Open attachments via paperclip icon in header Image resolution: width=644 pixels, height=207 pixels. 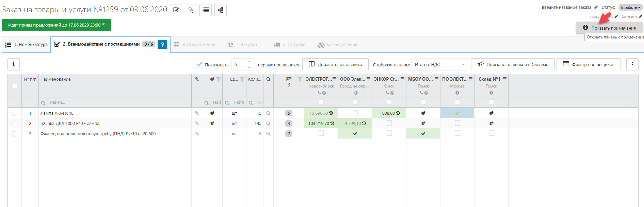pyautogui.click(x=191, y=10)
